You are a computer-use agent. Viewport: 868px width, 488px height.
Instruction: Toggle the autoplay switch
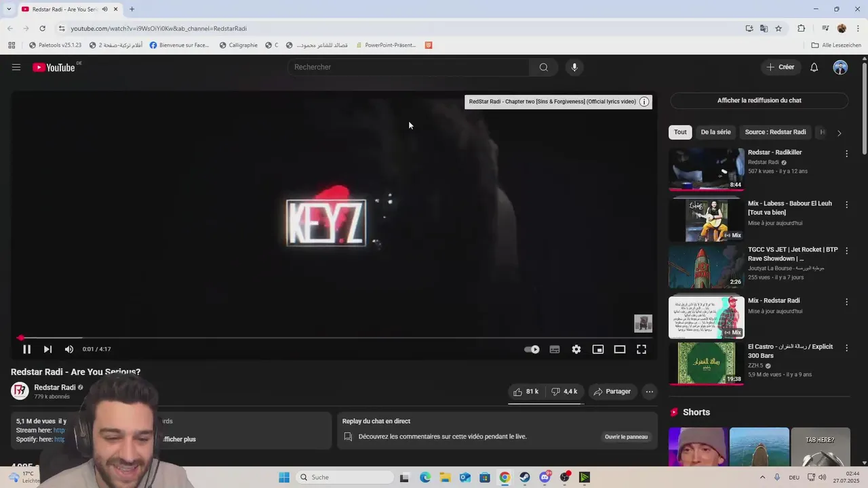532,349
